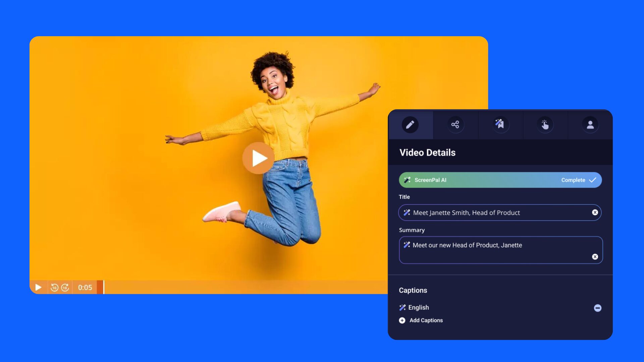
Task: Click the large center play button
Action: [259, 158]
